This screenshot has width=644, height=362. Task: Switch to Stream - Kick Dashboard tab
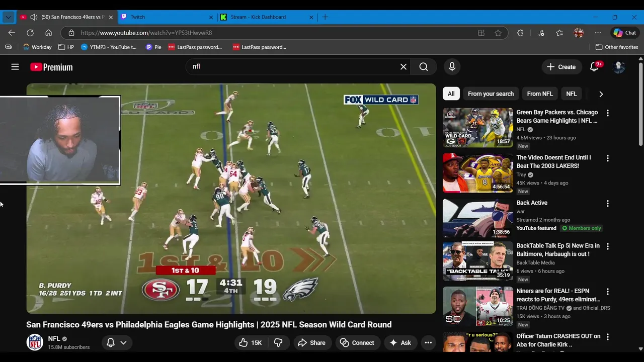click(267, 17)
